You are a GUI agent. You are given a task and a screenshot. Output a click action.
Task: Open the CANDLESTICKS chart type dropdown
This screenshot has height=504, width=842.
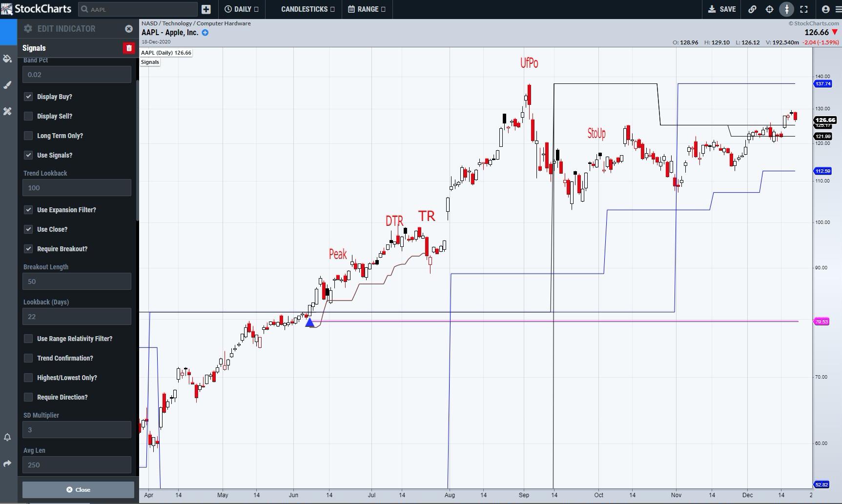(308, 9)
